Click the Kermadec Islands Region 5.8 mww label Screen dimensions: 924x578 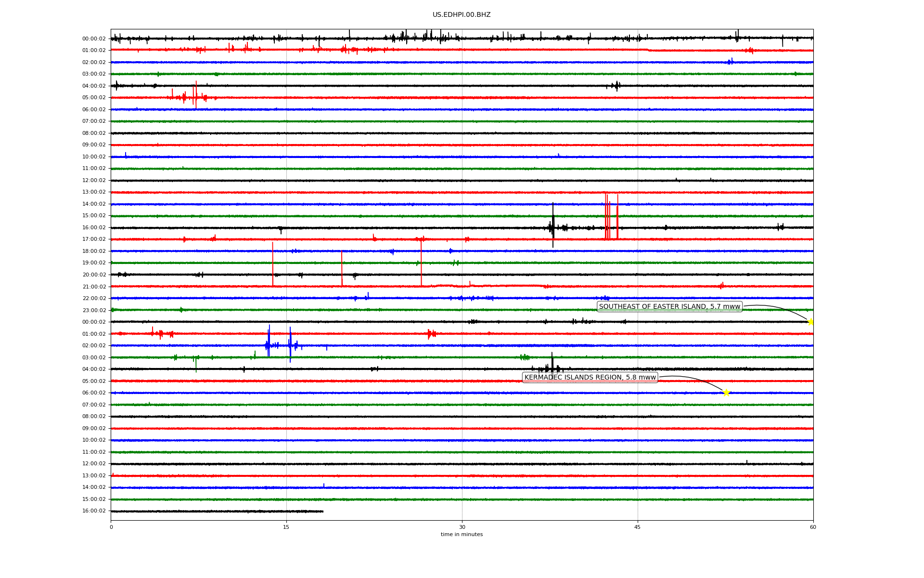(x=590, y=378)
